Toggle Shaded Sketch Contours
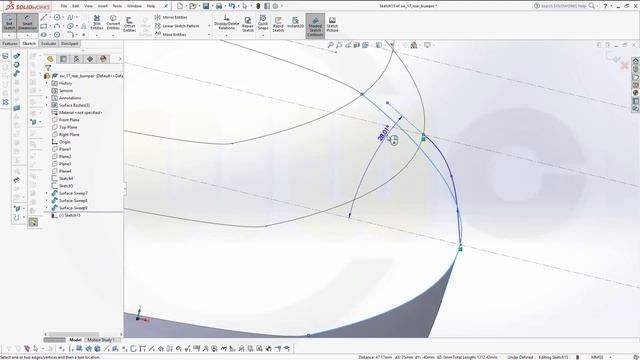Viewport: 640px width, 360px height. [x=315, y=26]
